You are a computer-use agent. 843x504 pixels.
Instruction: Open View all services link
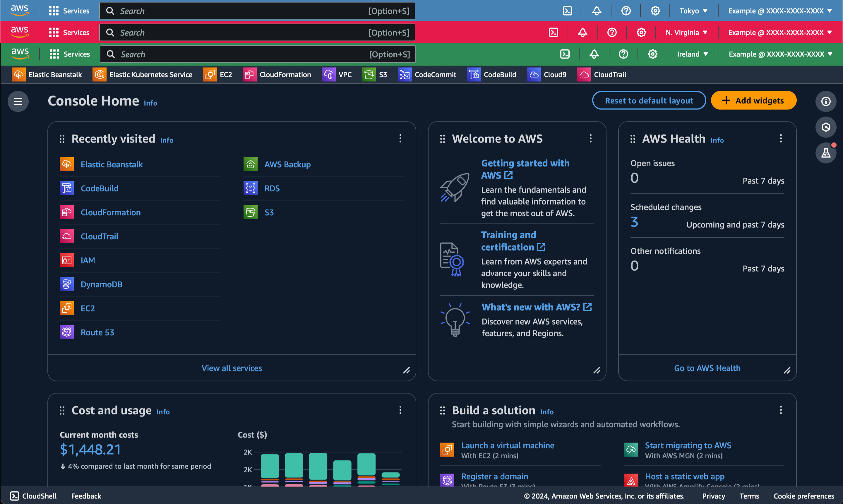pos(232,368)
